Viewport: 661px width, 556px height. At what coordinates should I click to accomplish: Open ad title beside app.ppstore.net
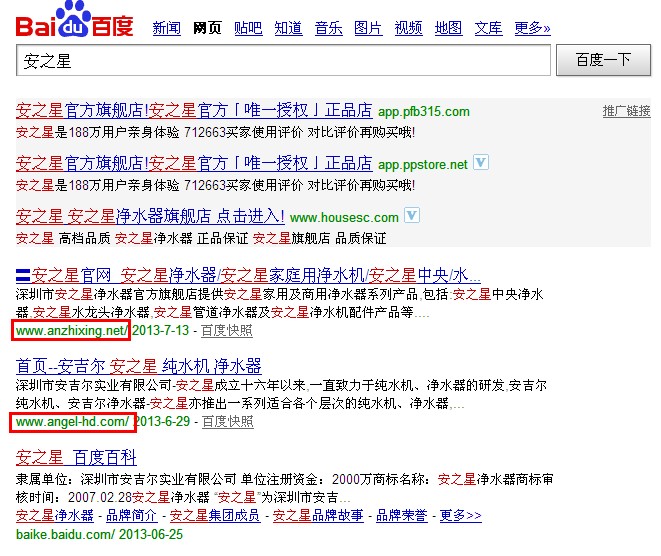194,163
